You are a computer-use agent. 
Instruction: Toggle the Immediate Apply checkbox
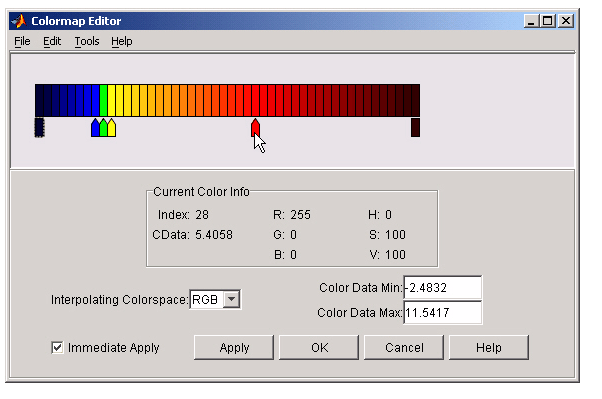(x=57, y=348)
